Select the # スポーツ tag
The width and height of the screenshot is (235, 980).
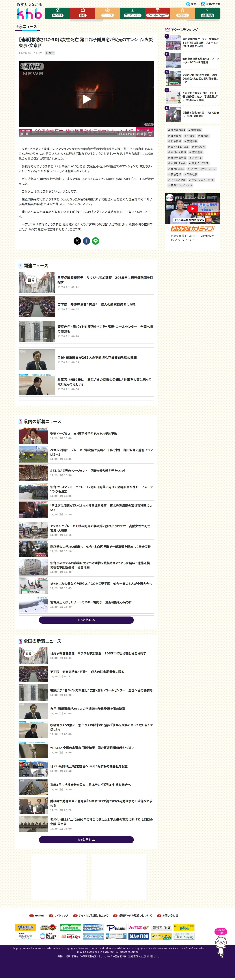click(195, 158)
